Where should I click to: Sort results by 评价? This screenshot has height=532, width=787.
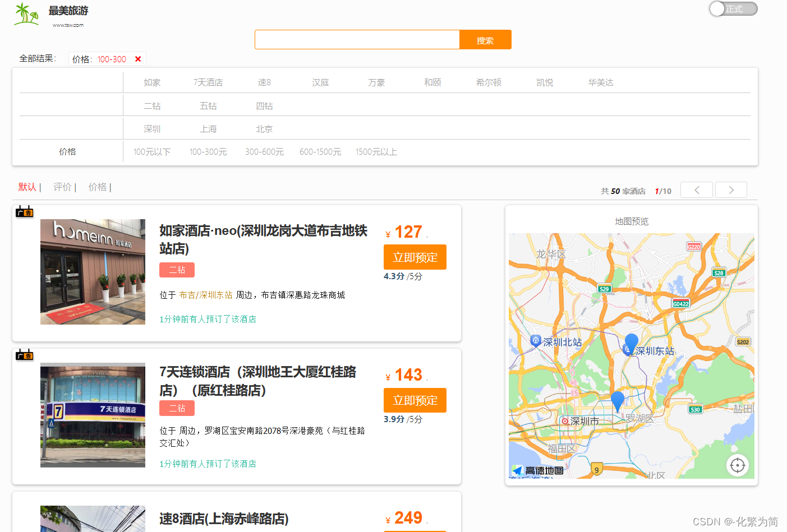(x=62, y=187)
